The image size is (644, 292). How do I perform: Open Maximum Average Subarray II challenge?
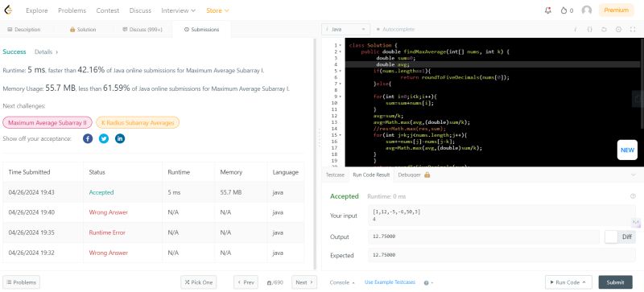[x=47, y=123]
